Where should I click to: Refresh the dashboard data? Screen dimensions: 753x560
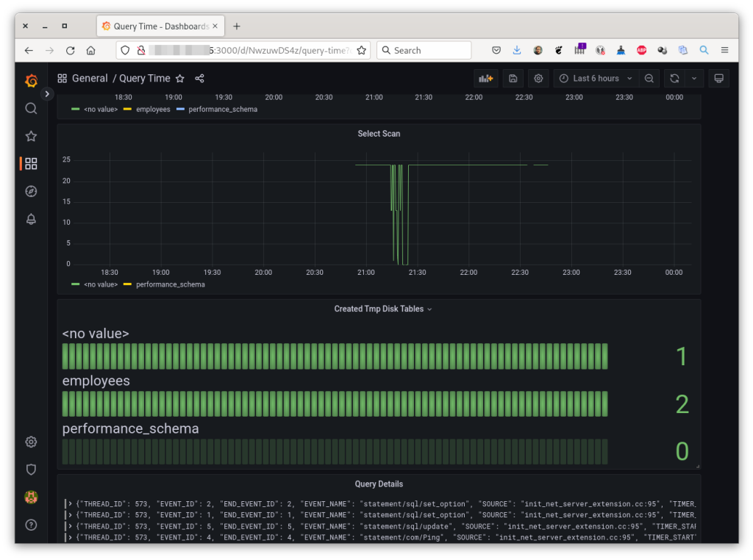(x=674, y=78)
